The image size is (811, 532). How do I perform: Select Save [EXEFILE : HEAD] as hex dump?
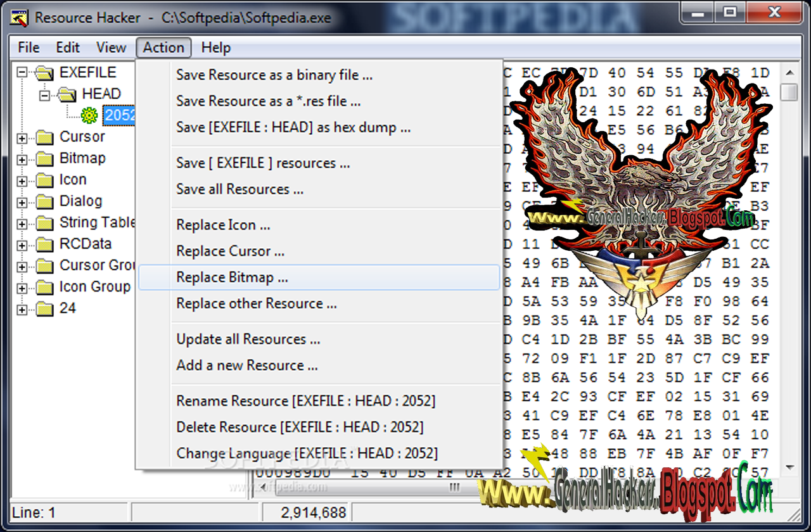tap(319, 127)
